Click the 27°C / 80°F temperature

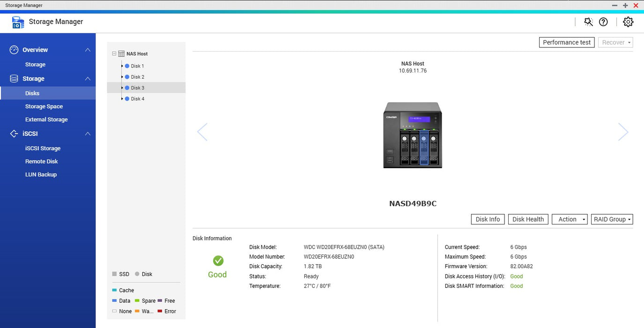(317, 286)
